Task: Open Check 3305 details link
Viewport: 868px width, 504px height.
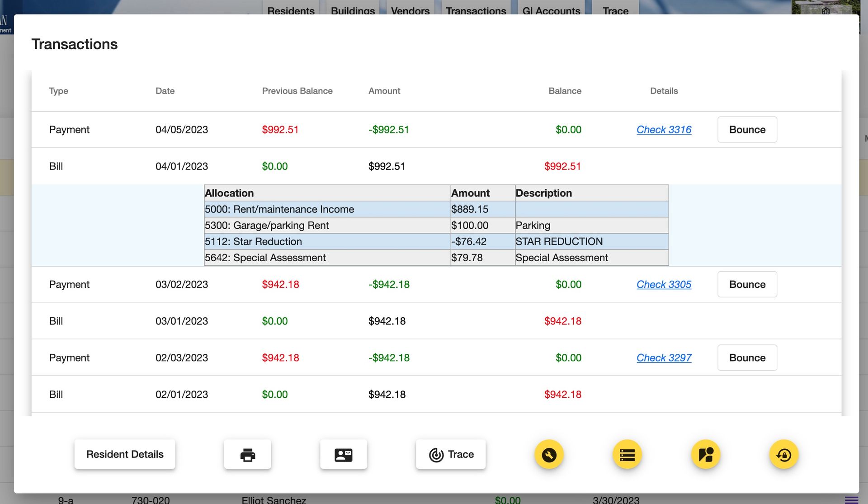Action: tap(664, 284)
